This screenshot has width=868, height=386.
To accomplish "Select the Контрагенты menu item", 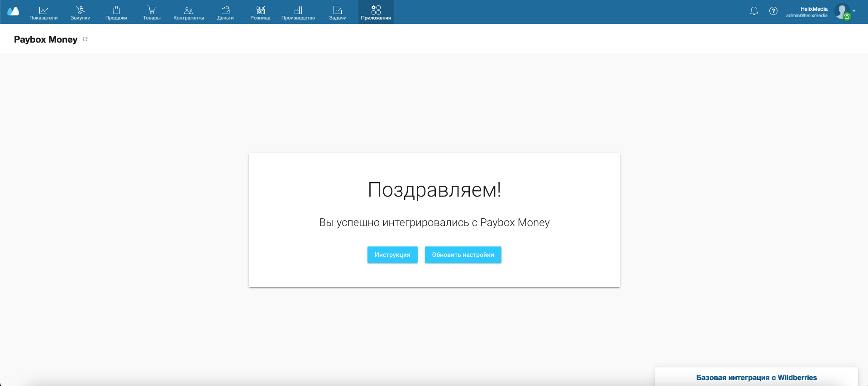I will coord(189,12).
